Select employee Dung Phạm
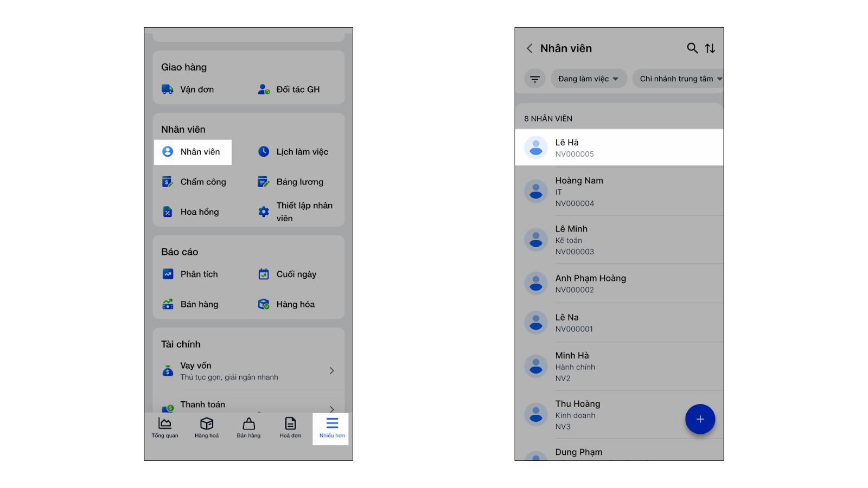 (619, 451)
